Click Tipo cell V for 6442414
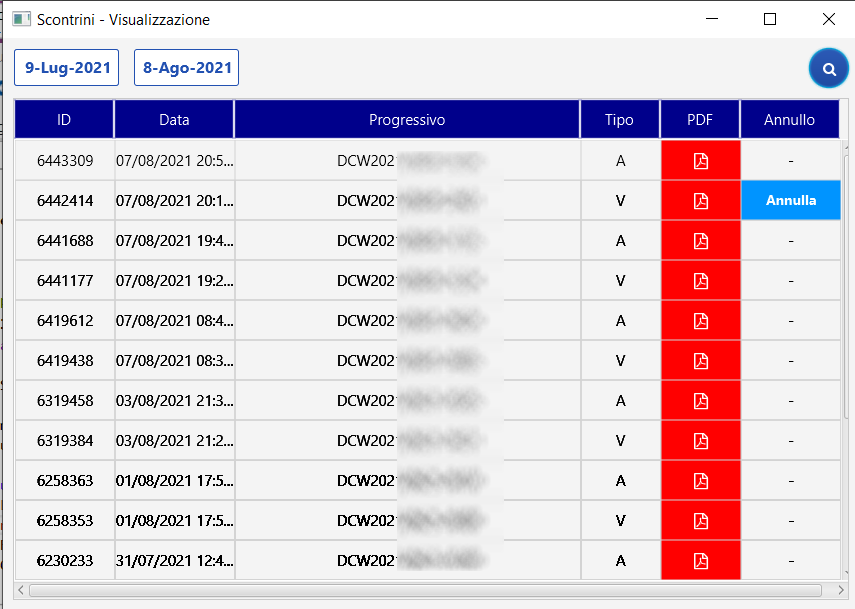 [x=621, y=201]
